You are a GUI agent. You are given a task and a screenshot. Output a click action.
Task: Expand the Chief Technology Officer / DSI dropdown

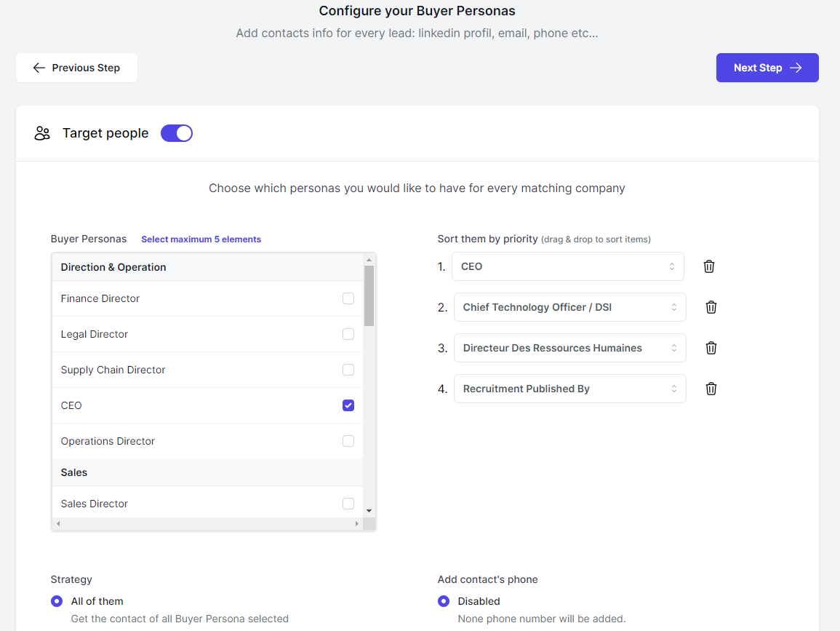[569, 307]
